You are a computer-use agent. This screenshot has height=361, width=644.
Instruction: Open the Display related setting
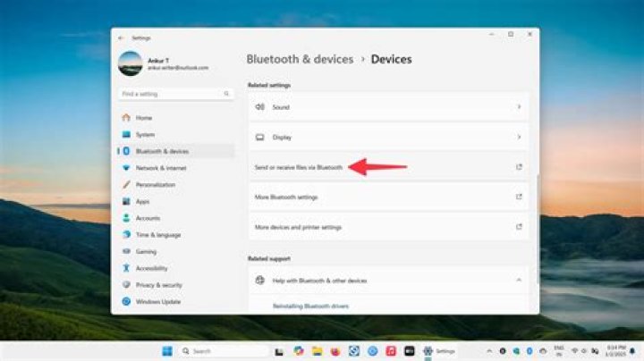(388, 138)
